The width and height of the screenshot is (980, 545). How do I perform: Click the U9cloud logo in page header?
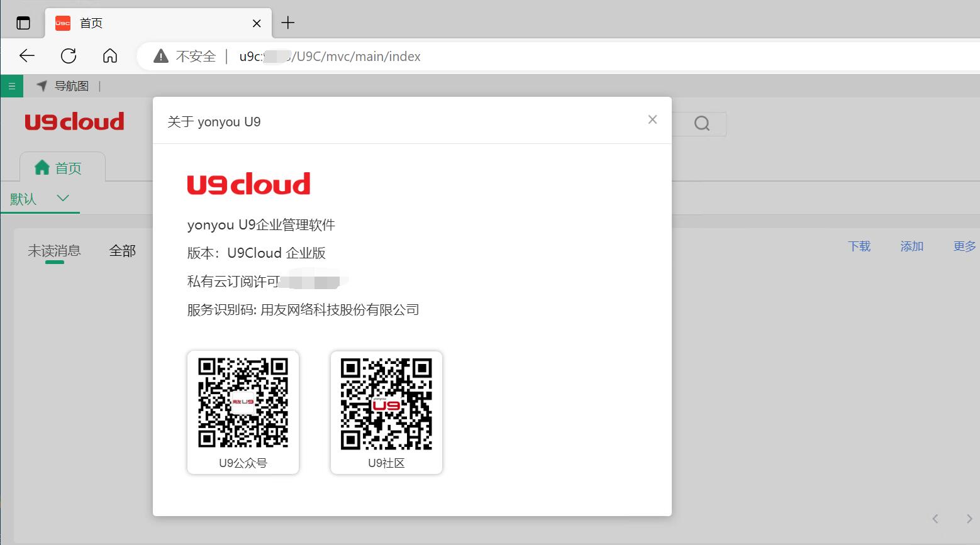(74, 121)
